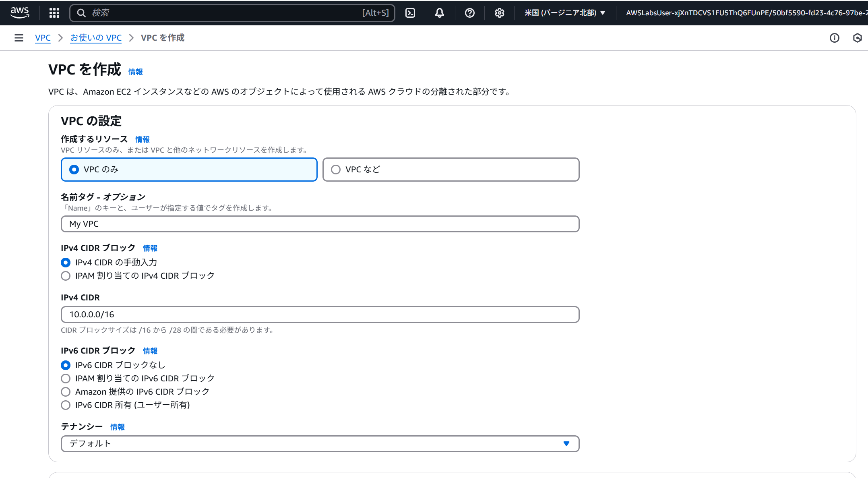Choose 'IPAM 割り当ての IPv4 CIDR ブロック'
The width and height of the screenshot is (868, 478).
pyautogui.click(x=66, y=276)
